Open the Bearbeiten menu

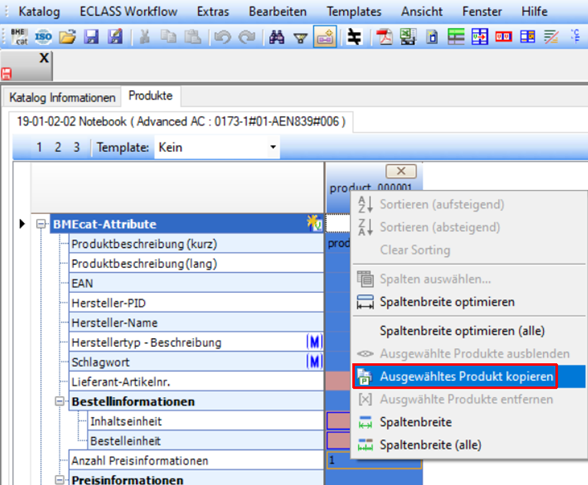[278, 11]
